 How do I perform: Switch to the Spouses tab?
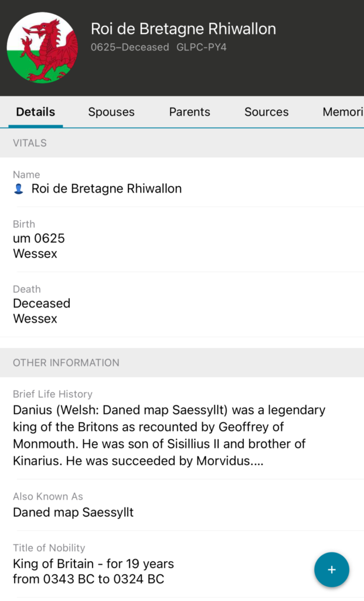pyautogui.click(x=111, y=112)
